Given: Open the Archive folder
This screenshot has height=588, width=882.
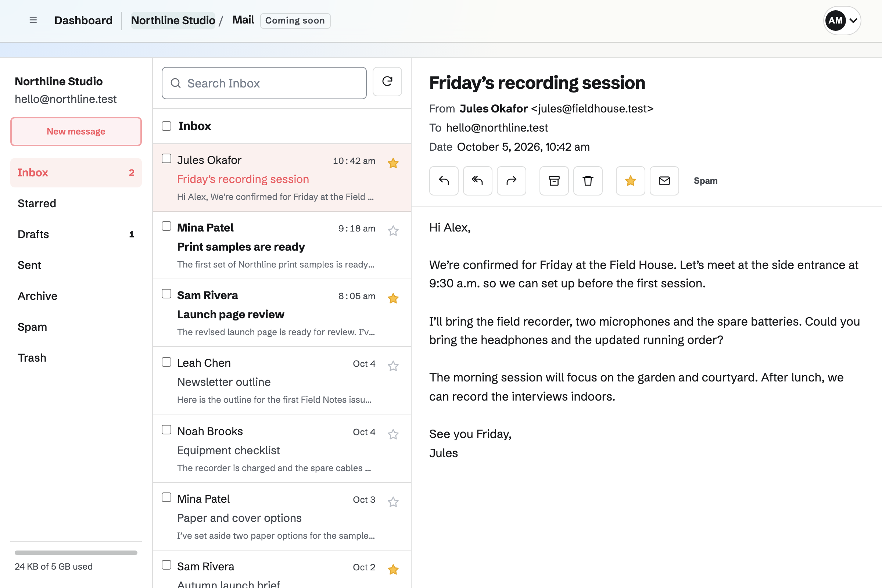Looking at the screenshot, I should (x=76, y=296).
